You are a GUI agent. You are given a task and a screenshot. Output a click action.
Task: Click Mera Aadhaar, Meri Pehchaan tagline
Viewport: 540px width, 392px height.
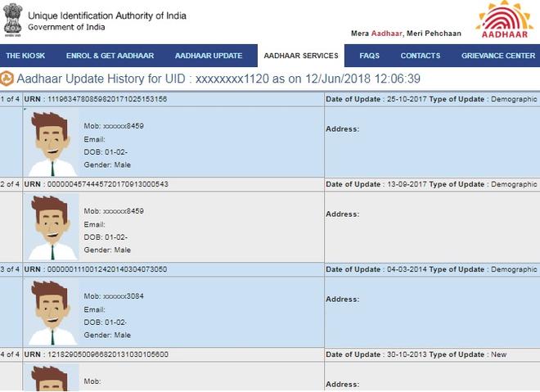[406, 34]
